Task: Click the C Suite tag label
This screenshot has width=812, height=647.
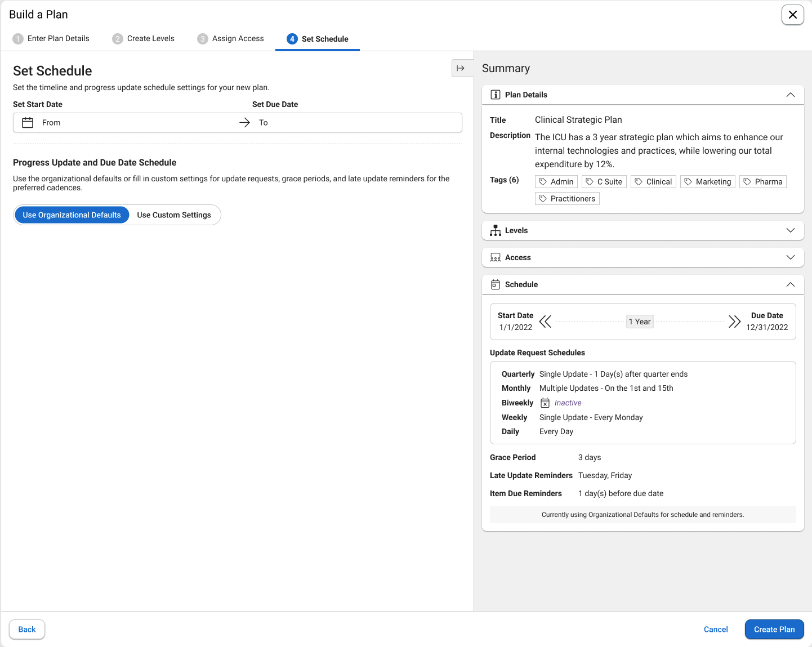Action: point(610,182)
